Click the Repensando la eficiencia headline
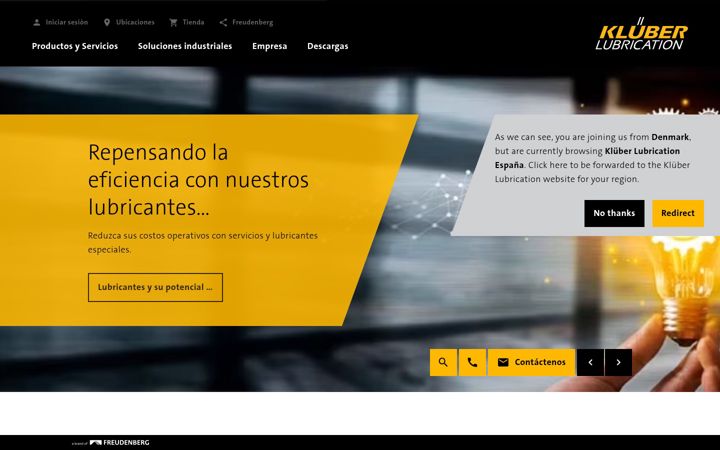Viewport: 720px width, 450px height. 198,180
